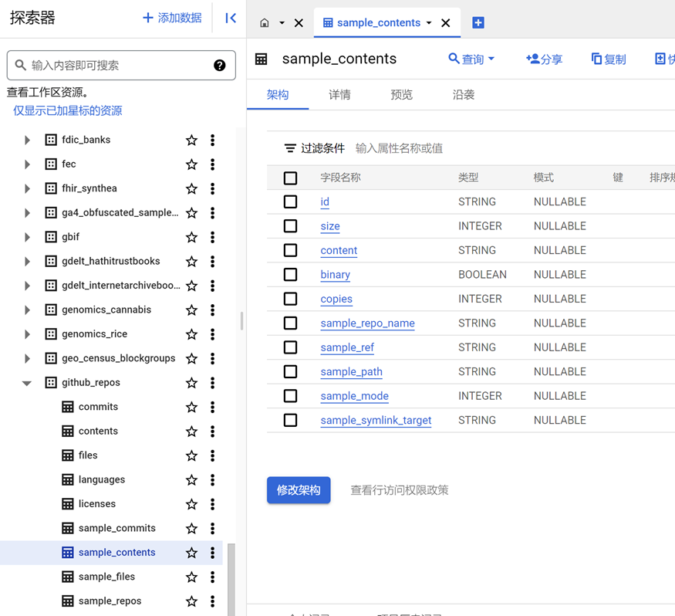The image size is (675, 616).
Task: Click 仅显示已加星标的资源 link
Action: pyautogui.click(x=68, y=110)
